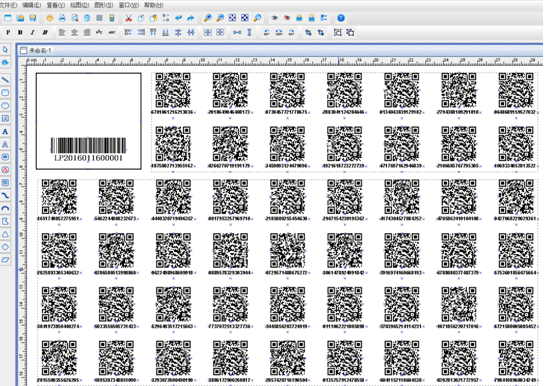Select the linear barcode object
Screen dimensions: 546x386
[88, 145]
